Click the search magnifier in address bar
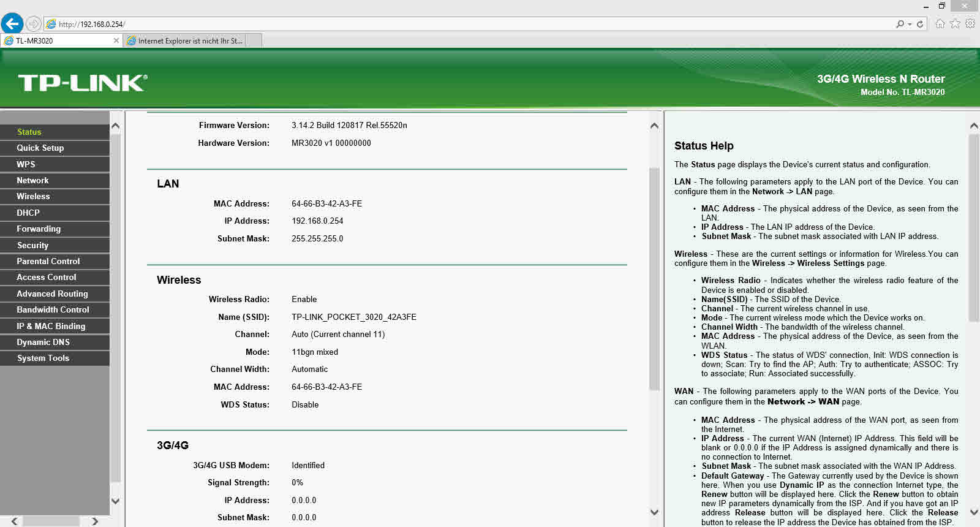The image size is (980, 527). (900, 24)
